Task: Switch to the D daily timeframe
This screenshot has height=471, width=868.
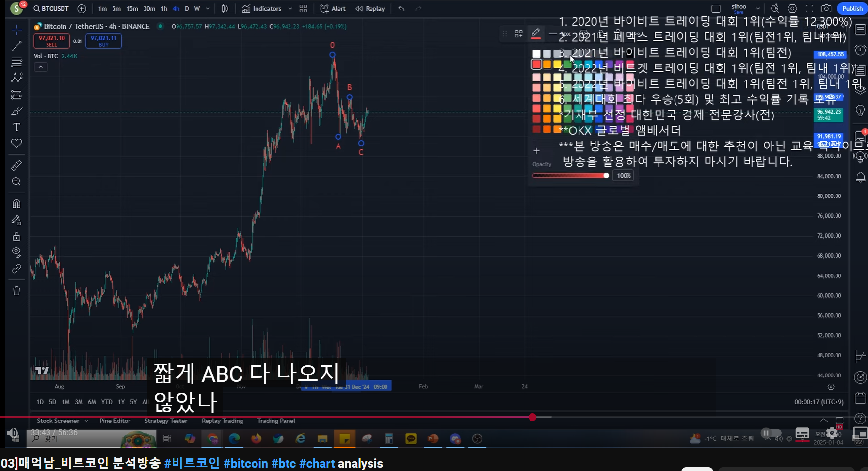Action: [x=187, y=8]
